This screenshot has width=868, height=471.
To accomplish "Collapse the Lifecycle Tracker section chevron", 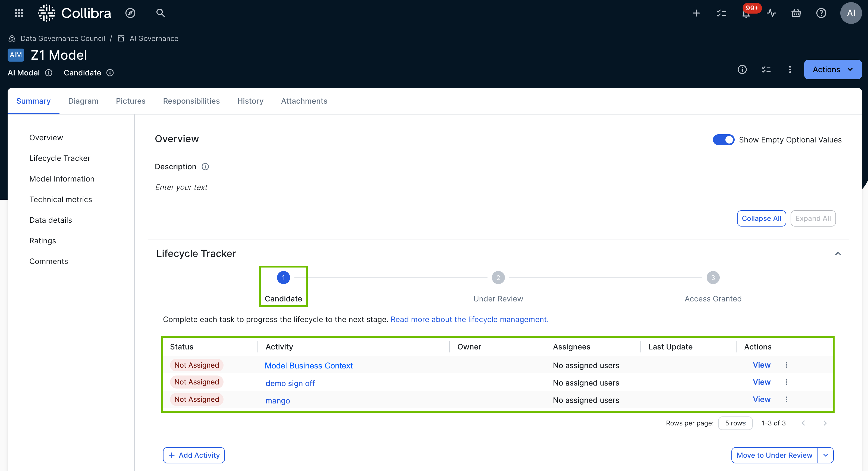I will tap(838, 253).
